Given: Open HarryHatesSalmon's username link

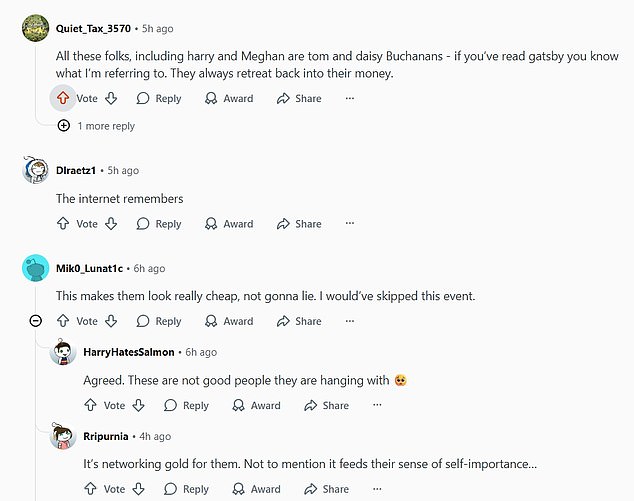Looking at the screenshot, I should pyautogui.click(x=129, y=352).
